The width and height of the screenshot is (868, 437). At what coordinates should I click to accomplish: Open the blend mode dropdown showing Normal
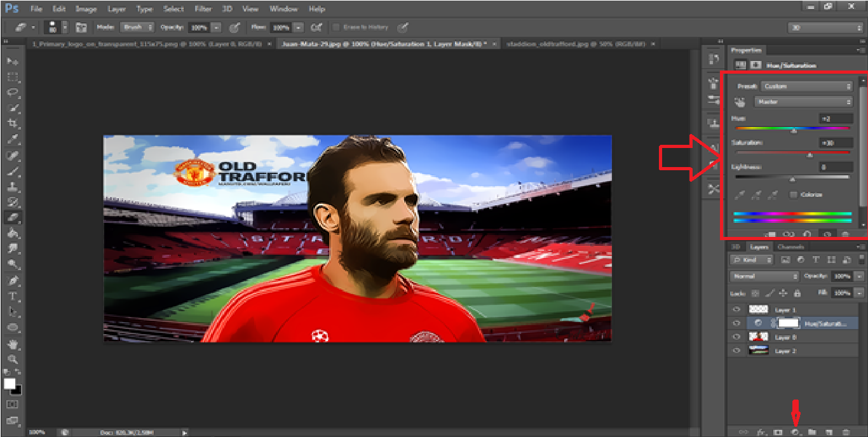point(764,277)
